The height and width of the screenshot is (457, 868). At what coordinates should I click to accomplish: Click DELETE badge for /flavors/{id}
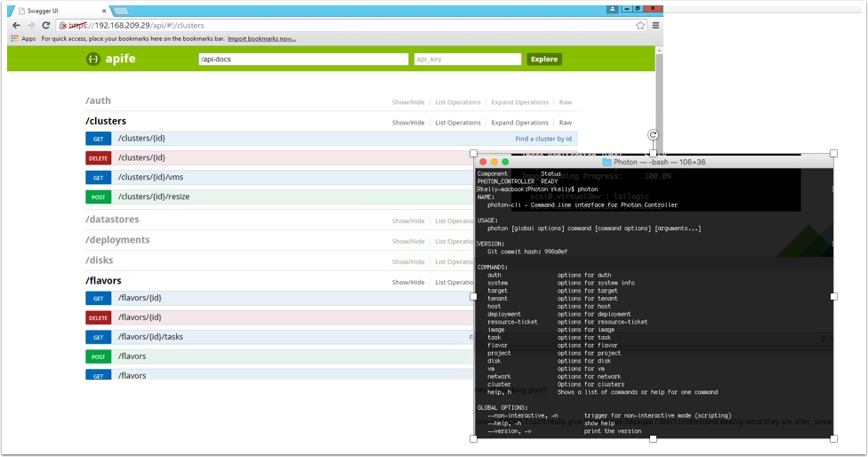pos(98,317)
